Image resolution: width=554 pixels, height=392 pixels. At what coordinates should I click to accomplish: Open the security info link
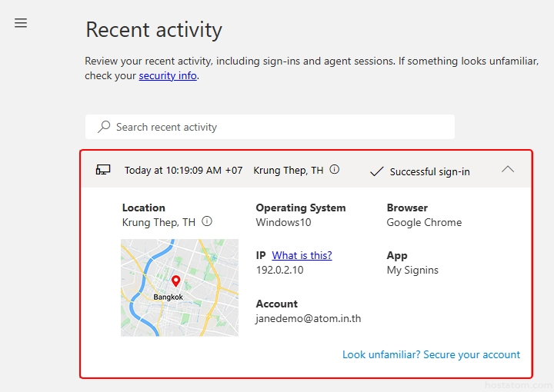pyautogui.click(x=168, y=75)
